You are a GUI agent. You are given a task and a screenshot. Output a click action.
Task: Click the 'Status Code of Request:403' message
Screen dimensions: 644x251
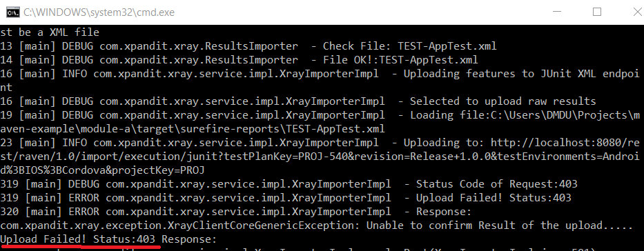(x=497, y=184)
